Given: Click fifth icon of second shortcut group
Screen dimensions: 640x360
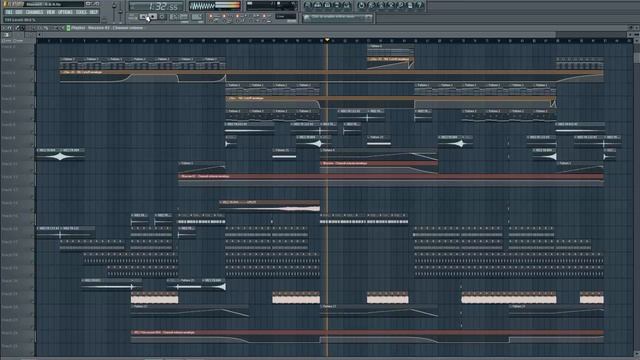Looking at the screenshot, I should 401,5.
